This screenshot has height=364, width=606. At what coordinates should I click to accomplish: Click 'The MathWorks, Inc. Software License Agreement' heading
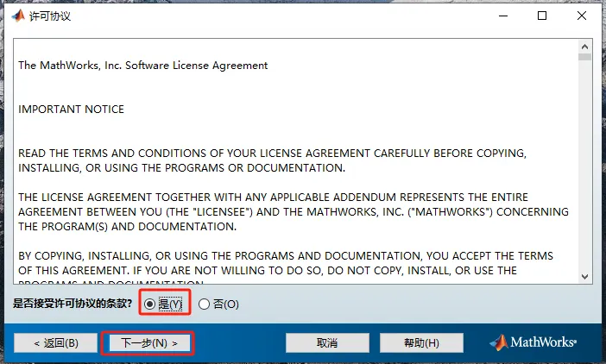tap(142, 66)
